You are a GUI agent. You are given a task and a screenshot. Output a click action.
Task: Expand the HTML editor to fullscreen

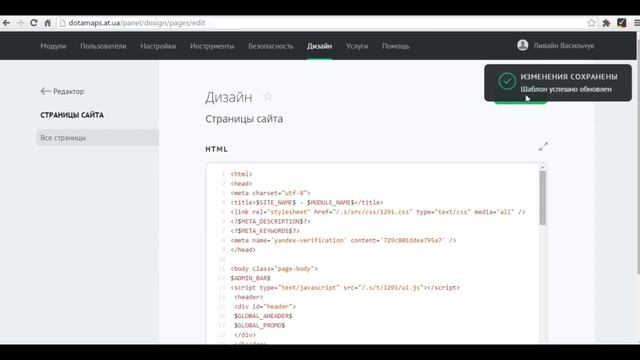click(x=543, y=147)
